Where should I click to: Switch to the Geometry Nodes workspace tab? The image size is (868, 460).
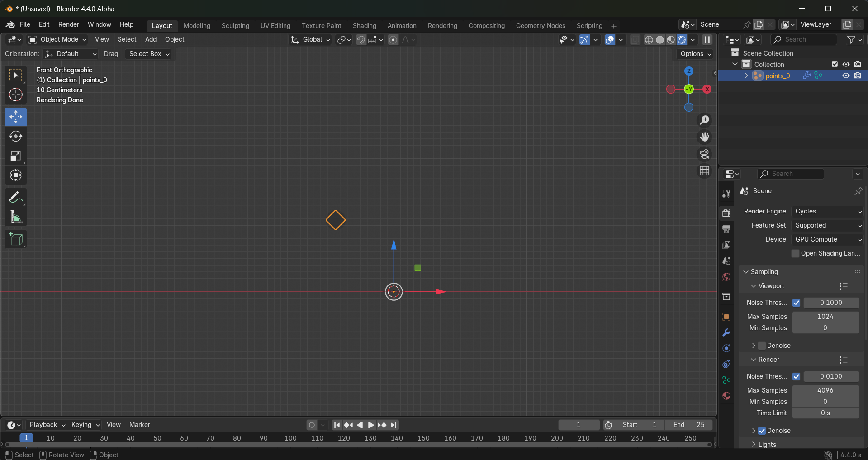click(x=541, y=26)
